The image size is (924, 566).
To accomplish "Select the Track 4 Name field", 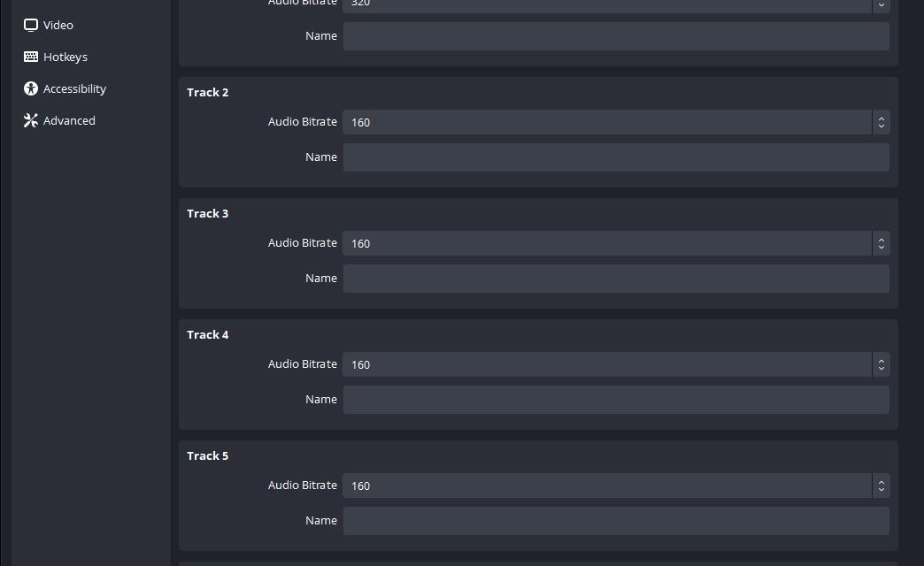I will (616, 400).
